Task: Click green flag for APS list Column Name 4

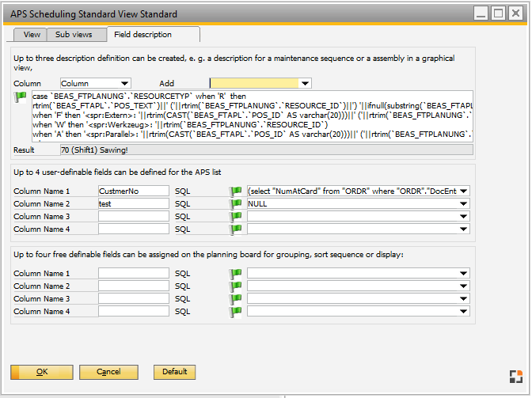Action: click(235, 229)
